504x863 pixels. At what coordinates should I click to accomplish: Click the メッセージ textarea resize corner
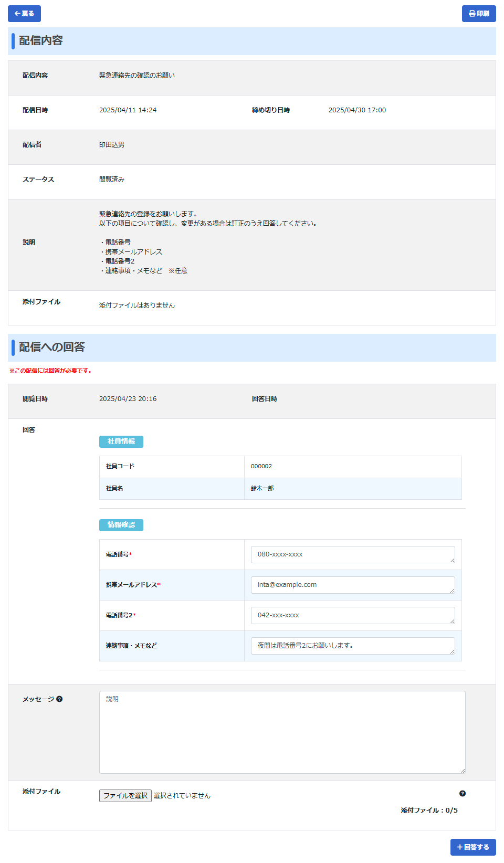(463, 771)
